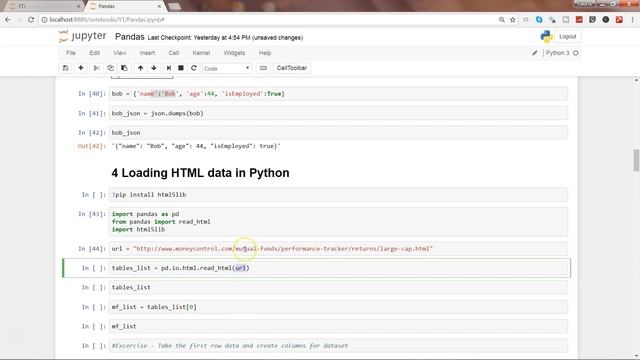The height and width of the screenshot is (360, 640).
Task: Click the Out[42] JSON string output
Action: (x=196, y=146)
